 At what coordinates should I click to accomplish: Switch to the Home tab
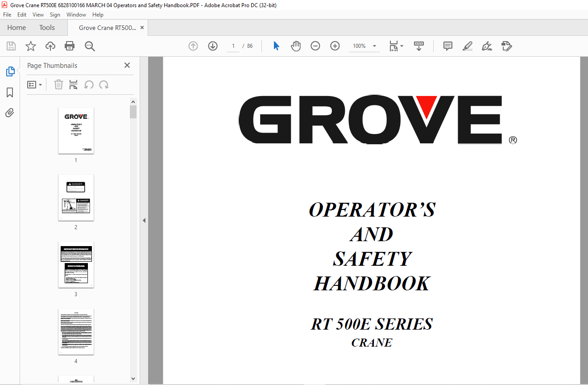point(17,28)
